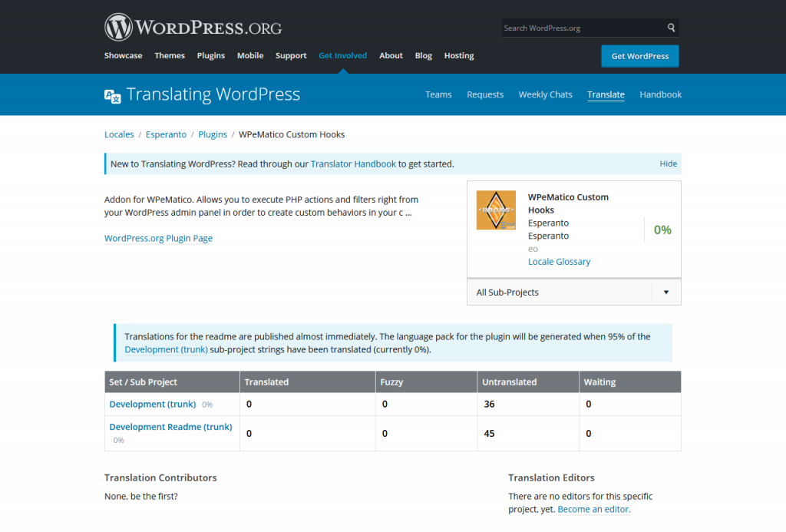Click the Become an editor link
Viewport: 786px width, 532px height.
tap(593, 510)
